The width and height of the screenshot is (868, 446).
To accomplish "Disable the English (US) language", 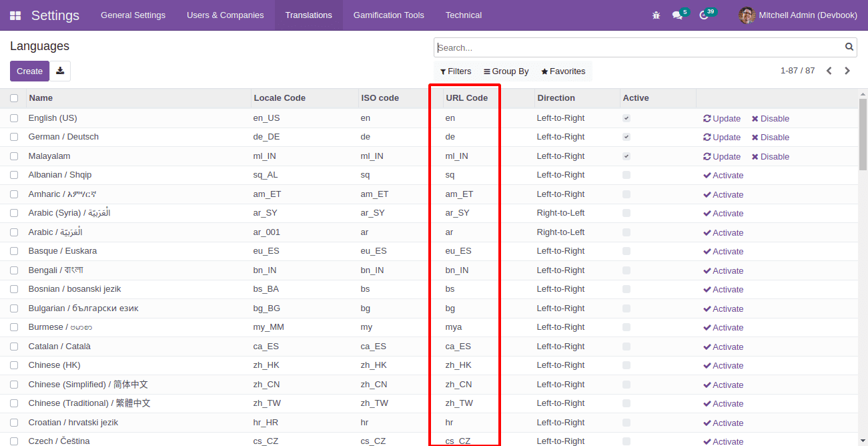I will (x=770, y=118).
